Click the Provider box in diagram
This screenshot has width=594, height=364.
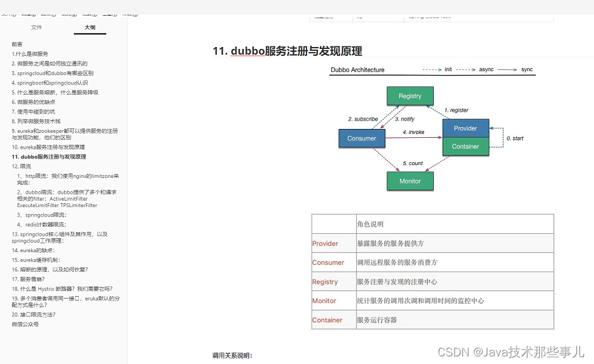click(x=466, y=128)
